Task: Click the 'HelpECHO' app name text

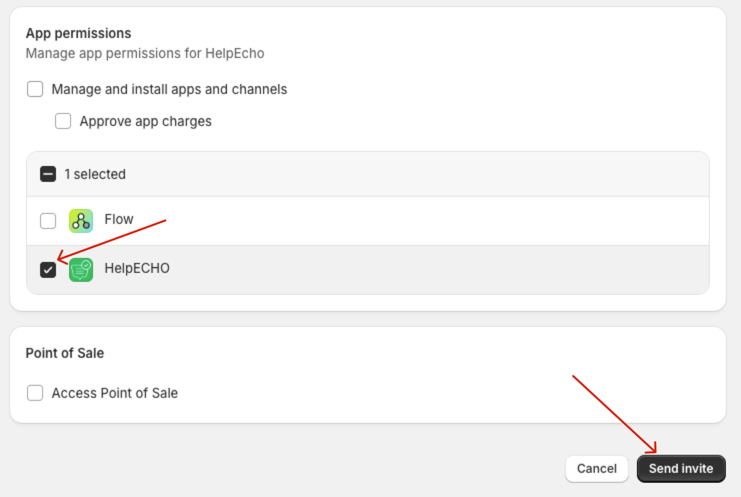Action: pos(137,268)
